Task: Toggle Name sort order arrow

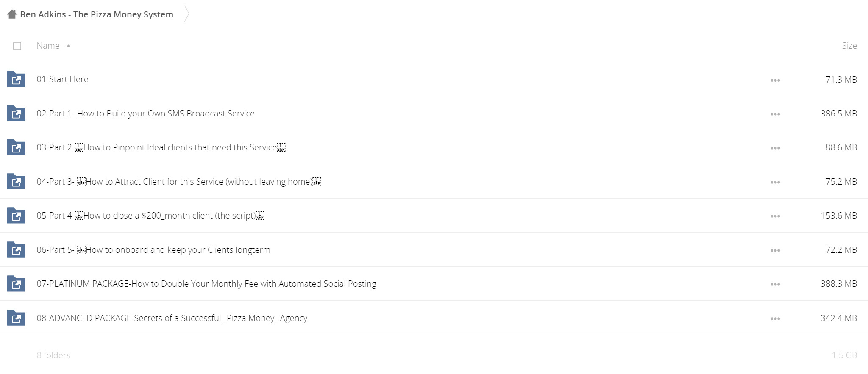Action: 68,46
